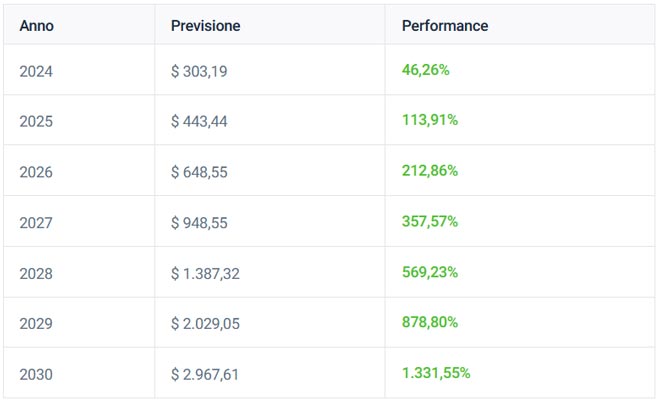Click the Previsione column header
The height and width of the screenshot is (403, 660).
[206, 26]
